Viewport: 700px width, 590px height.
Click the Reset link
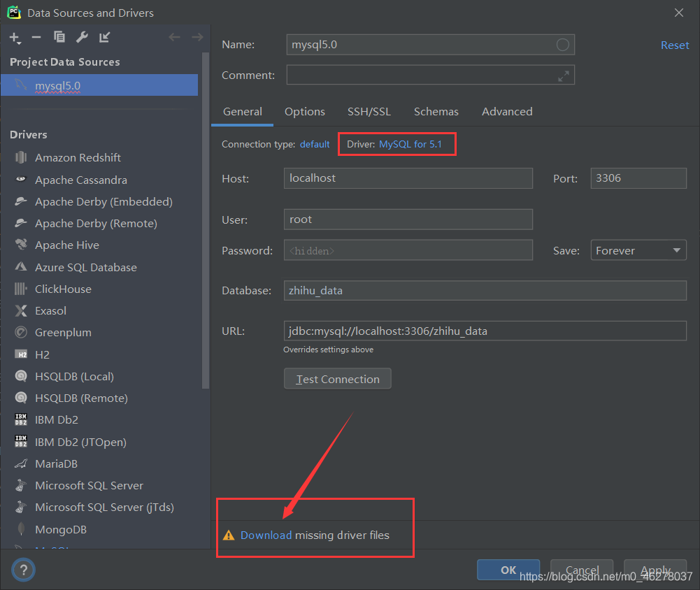675,45
